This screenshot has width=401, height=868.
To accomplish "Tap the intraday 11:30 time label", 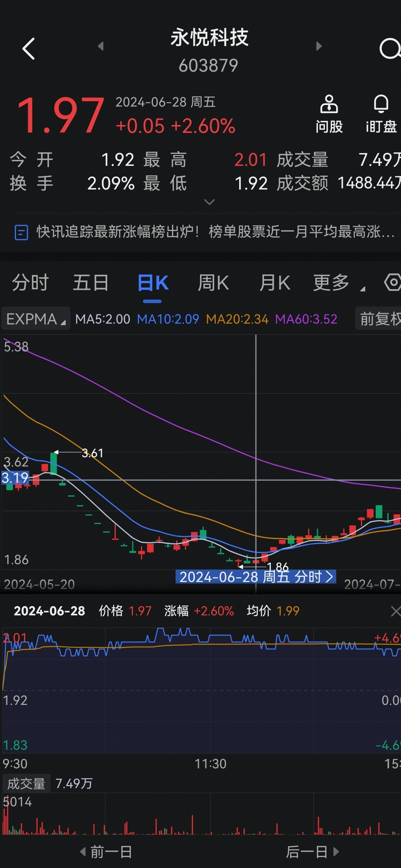I will click(x=211, y=764).
